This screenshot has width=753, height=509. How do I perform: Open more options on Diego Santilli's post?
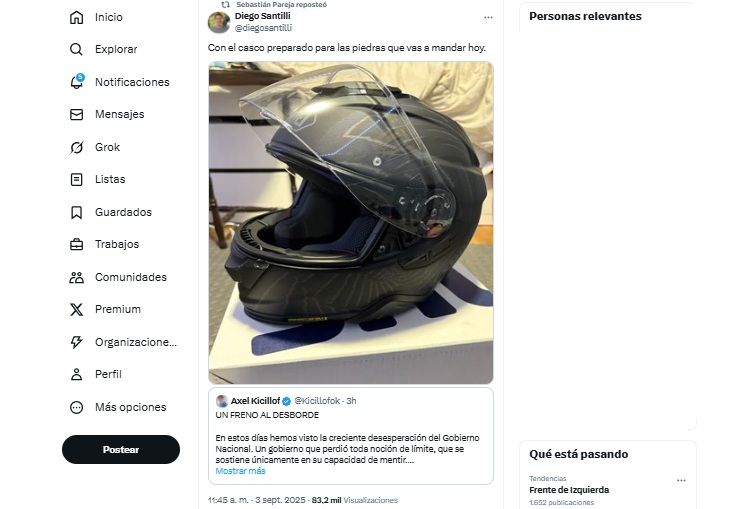(488, 17)
